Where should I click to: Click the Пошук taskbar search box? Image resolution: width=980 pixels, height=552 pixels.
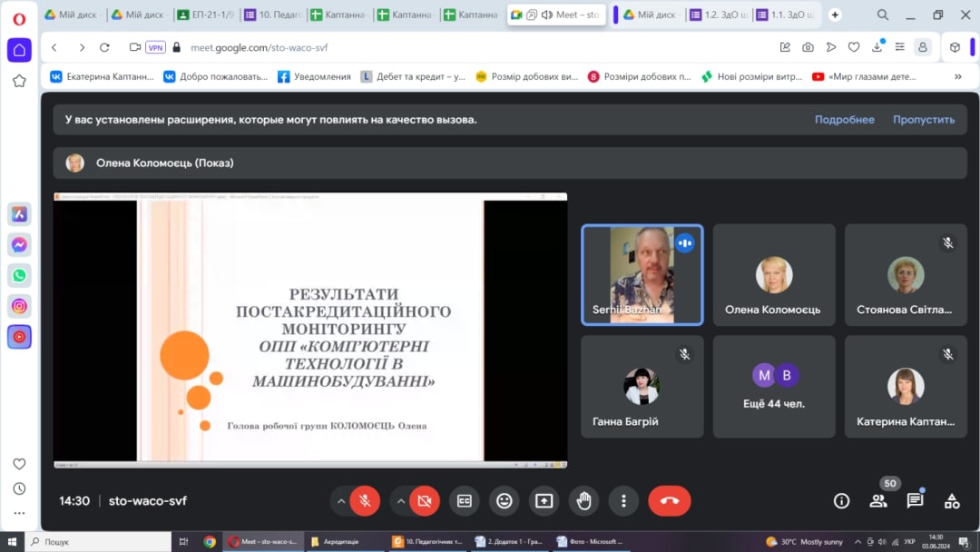pyautogui.click(x=98, y=541)
